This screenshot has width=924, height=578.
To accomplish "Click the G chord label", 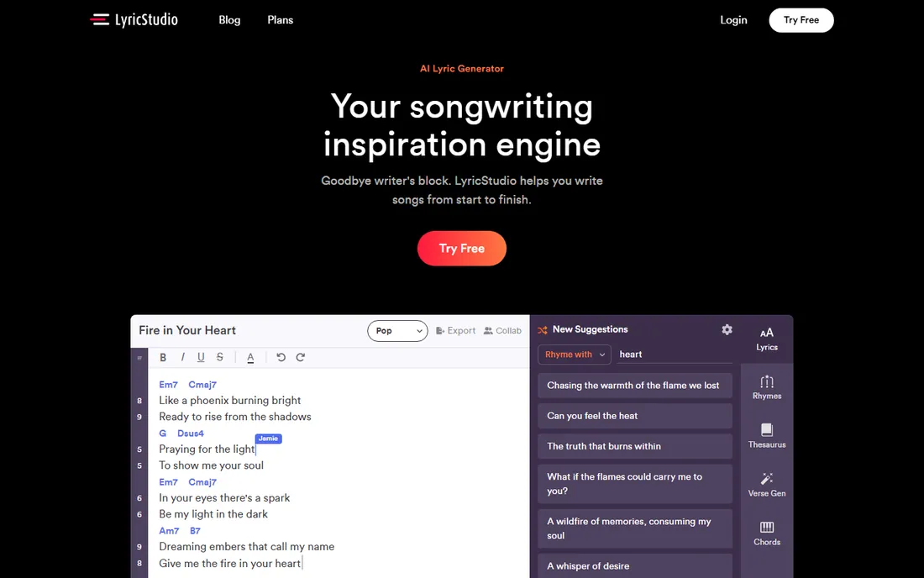I will pyautogui.click(x=163, y=433).
